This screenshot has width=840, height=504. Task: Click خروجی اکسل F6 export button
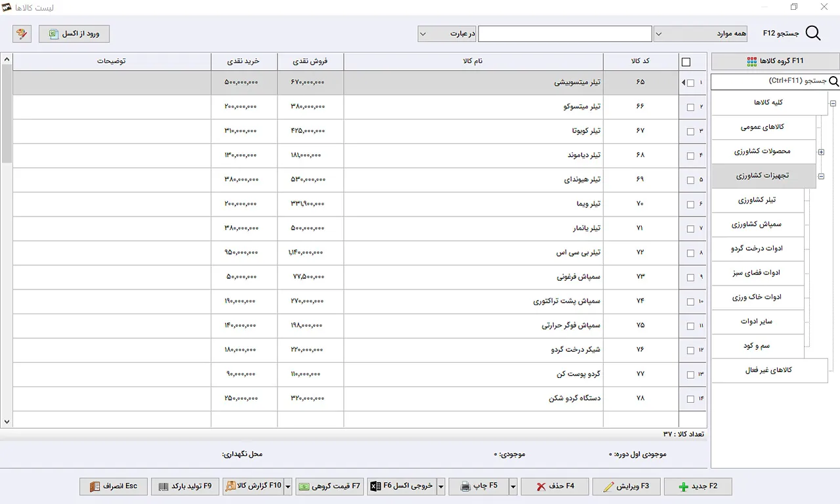point(401,486)
